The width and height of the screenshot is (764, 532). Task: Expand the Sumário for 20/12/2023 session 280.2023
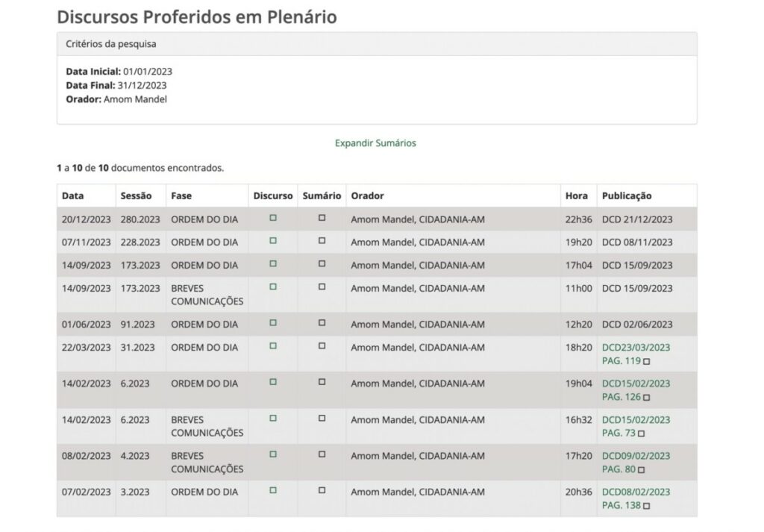pos(322,218)
